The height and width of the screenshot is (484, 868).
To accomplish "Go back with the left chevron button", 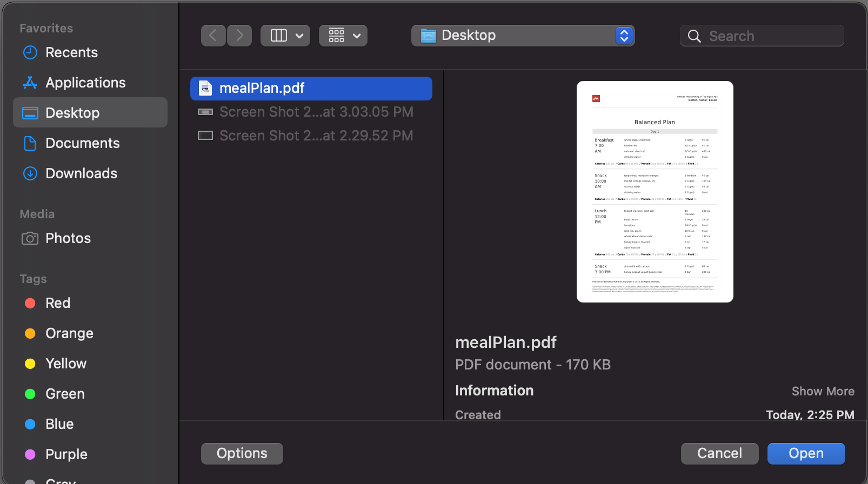I will [213, 36].
